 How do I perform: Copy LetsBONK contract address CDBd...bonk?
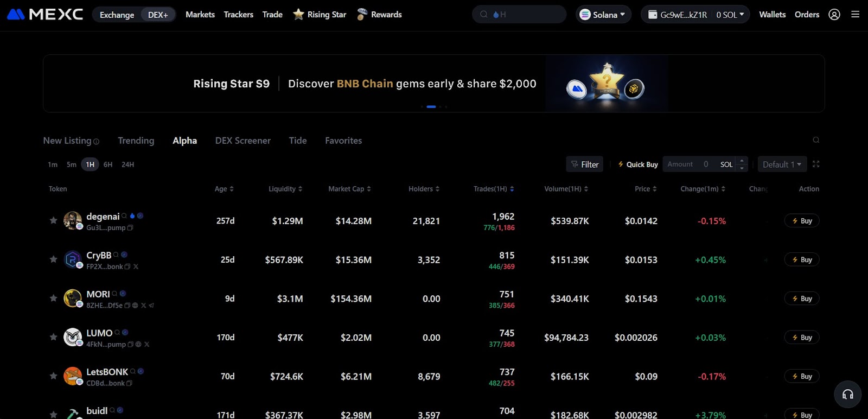(x=129, y=383)
